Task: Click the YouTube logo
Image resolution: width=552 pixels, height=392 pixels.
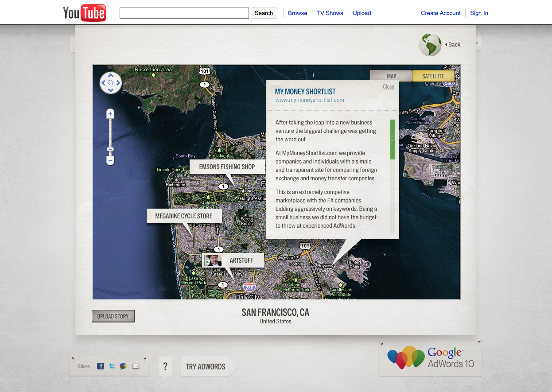Action: 84,13
